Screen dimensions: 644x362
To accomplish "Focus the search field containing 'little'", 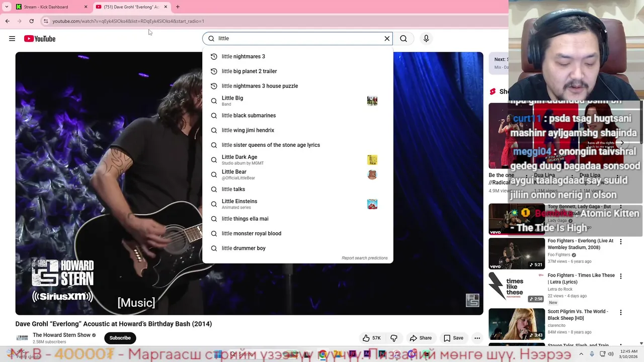I will 298,39.
